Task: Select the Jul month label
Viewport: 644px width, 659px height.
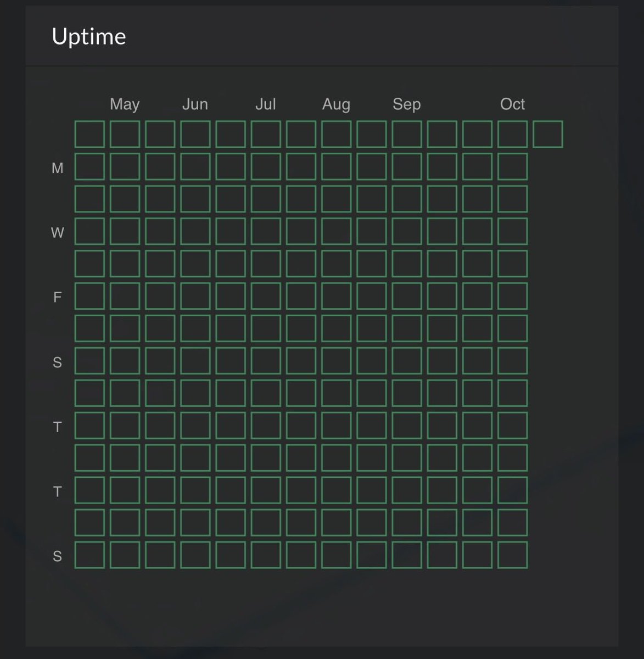Action: (x=266, y=104)
